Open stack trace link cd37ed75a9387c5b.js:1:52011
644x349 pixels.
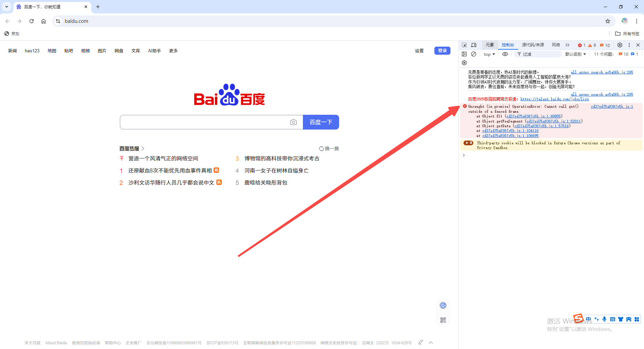tap(553, 121)
